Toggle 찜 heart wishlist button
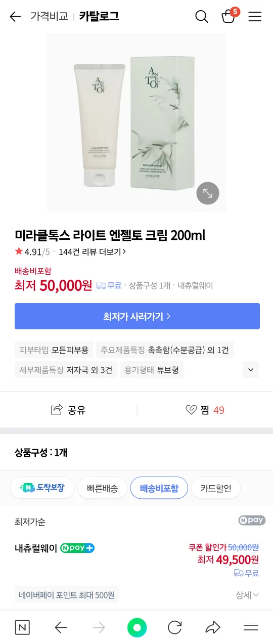 click(x=205, y=410)
